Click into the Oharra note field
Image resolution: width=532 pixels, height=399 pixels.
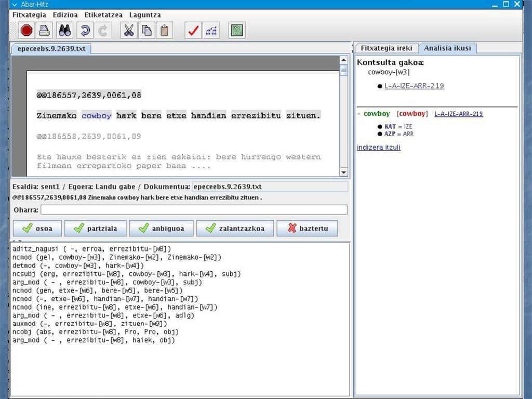(194, 210)
